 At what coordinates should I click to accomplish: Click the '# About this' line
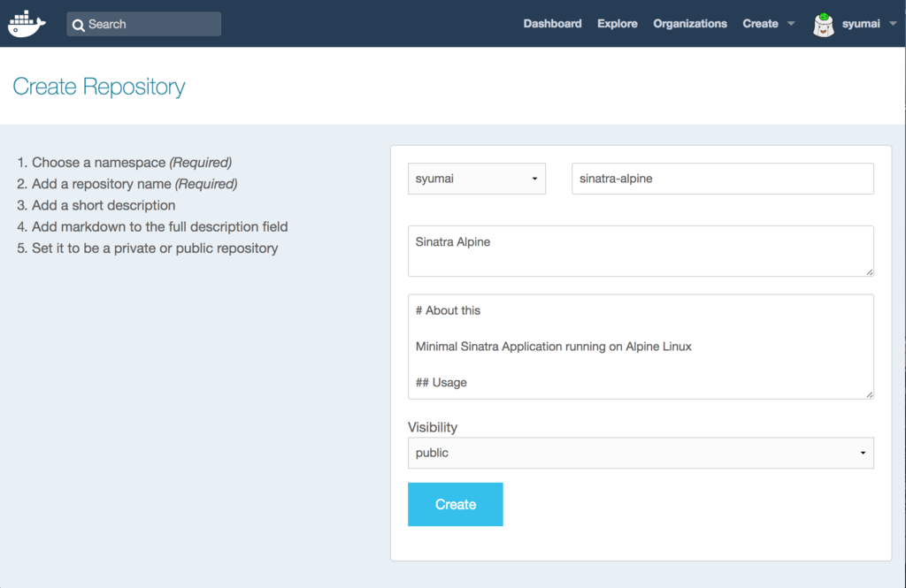click(448, 310)
